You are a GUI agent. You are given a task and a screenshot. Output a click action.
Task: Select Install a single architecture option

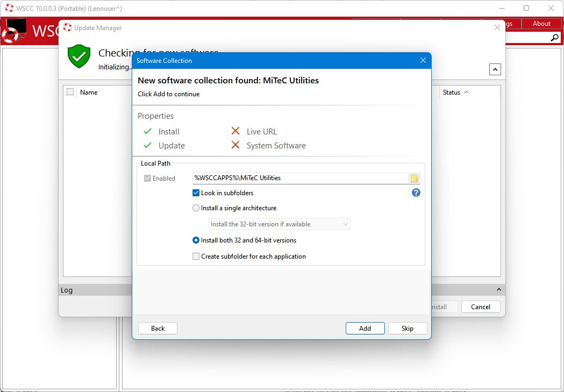point(196,208)
